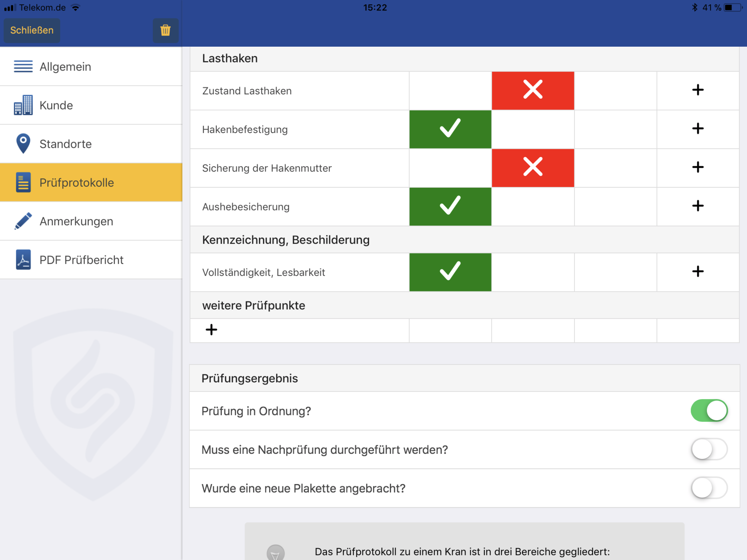Image resolution: width=747 pixels, height=560 pixels.
Task: Open the Anmerkungen section
Action: [91, 221]
